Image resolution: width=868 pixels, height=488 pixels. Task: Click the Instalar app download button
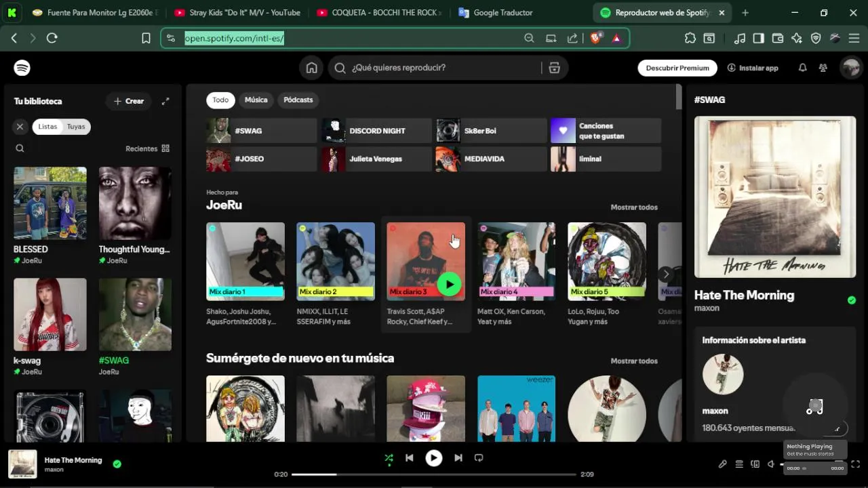[x=753, y=68]
